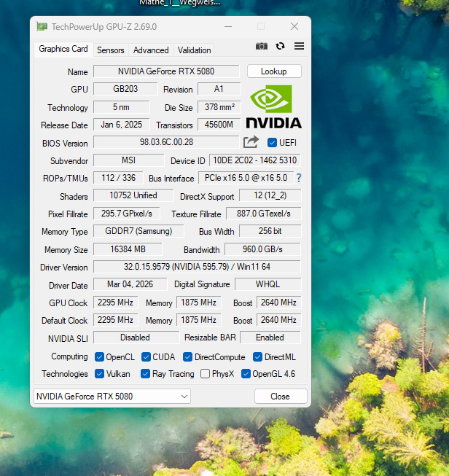Click the Digital Signature field WHQL
449x476 pixels.
click(x=268, y=284)
